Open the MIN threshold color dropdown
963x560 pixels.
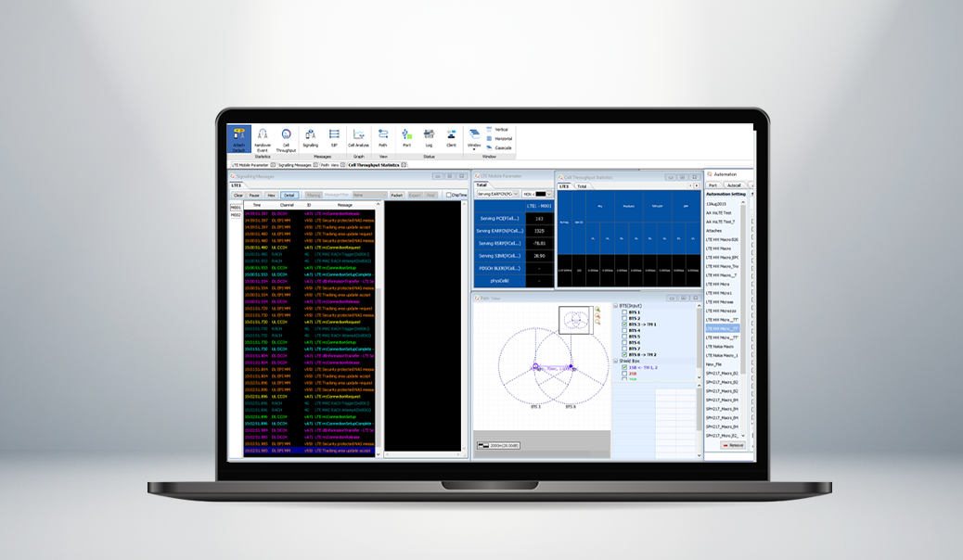tap(549, 194)
